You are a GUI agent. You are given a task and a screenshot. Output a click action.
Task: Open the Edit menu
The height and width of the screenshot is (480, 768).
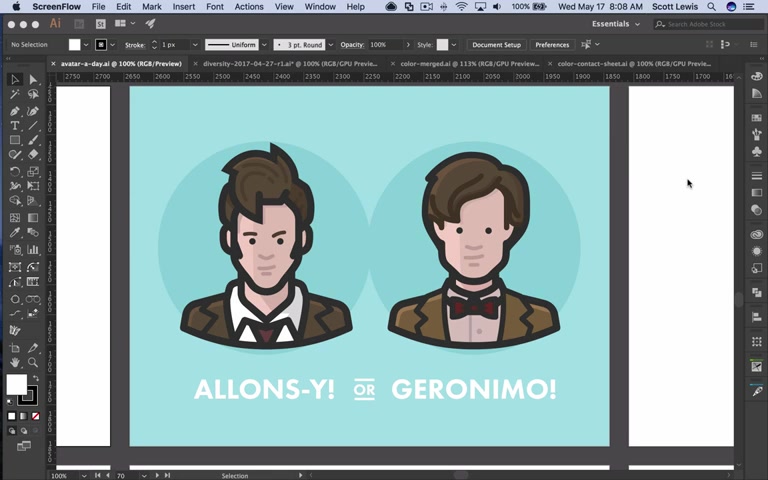pos(123,7)
